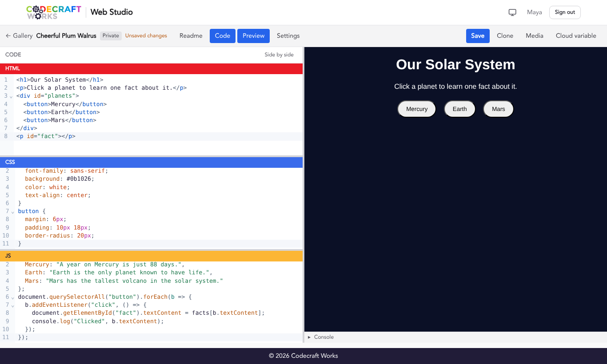Fold the forEach block at JS line 6
607x364 pixels.
(x=12, y=297)
